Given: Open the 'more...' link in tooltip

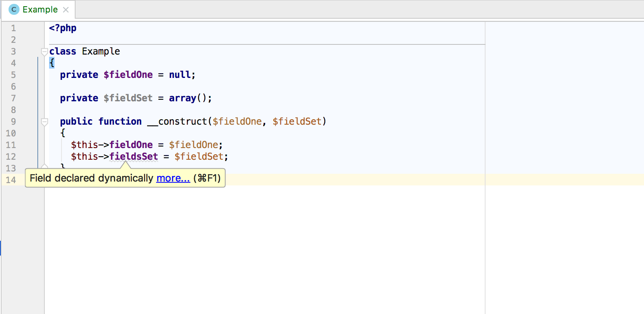Looking at the screenshot, I should pos(173,178).
